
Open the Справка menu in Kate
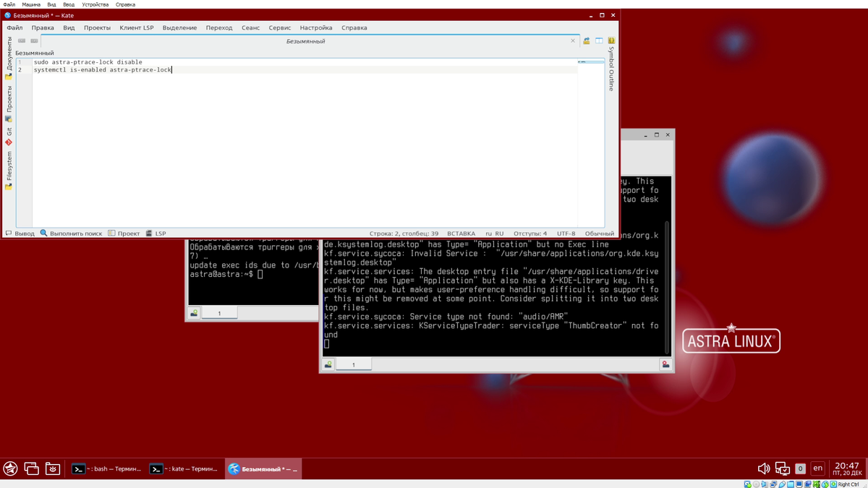[x=354, y=27]
